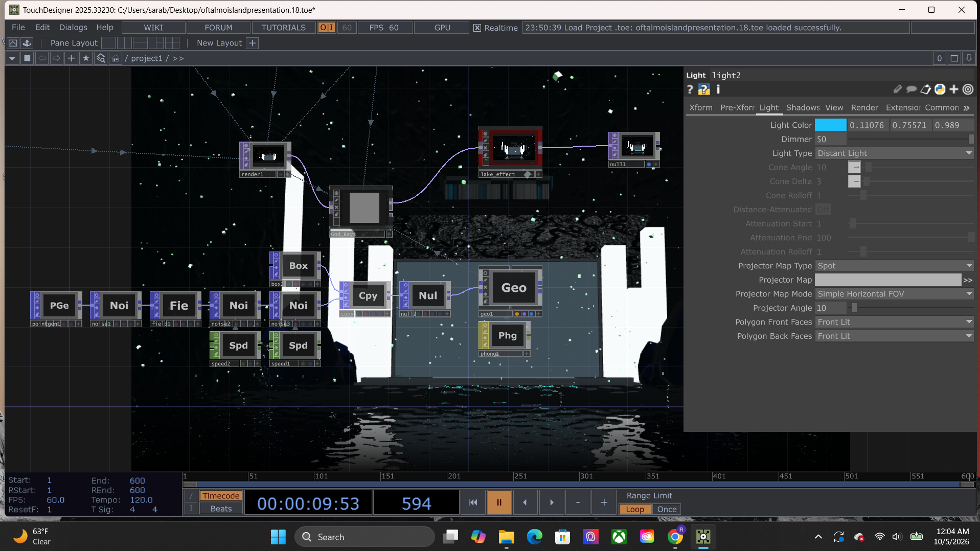
Task: Click the forward arrow in the path bar
Action: [57, 58]
